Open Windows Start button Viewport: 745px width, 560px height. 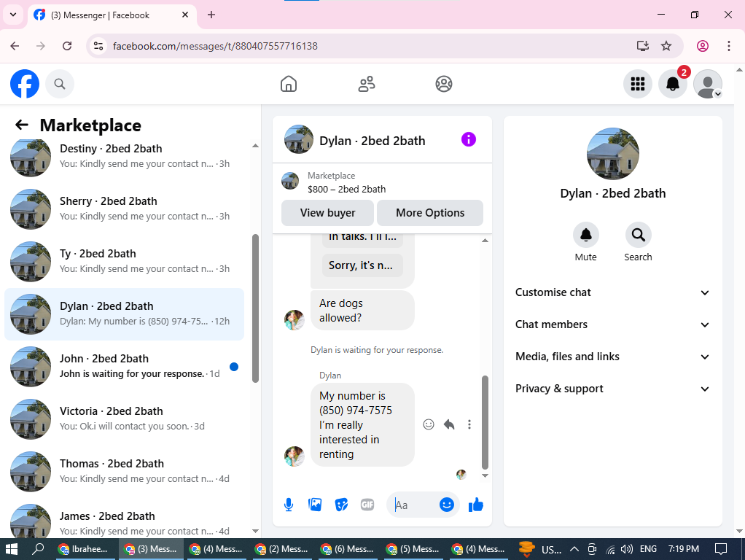coord(11,549)
